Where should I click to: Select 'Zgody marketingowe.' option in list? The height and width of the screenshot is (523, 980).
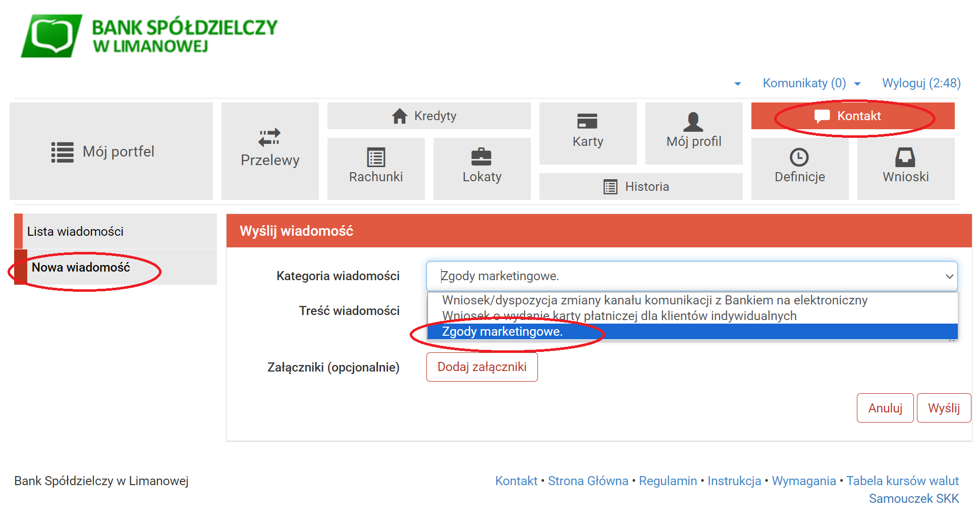pyautogui.click(x=502, y=332)
